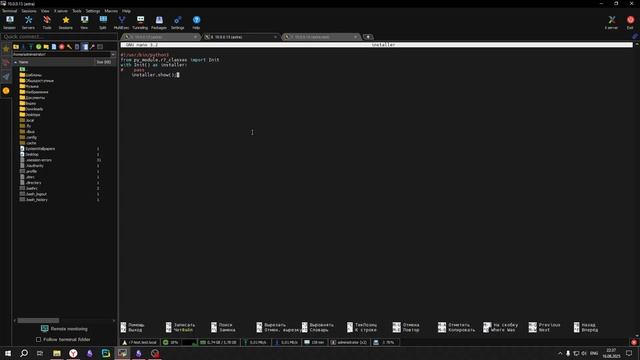Click the red delete icon in file toolbar

click(62, 47)
